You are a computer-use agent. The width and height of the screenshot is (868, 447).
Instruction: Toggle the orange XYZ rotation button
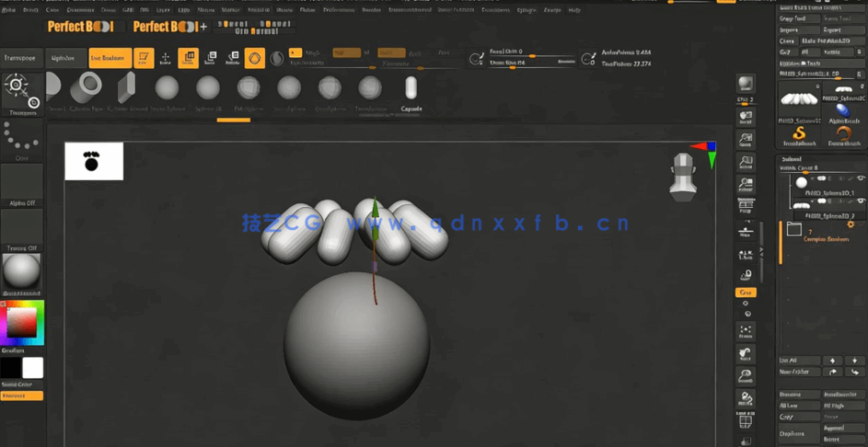click(x=746, y=292)
